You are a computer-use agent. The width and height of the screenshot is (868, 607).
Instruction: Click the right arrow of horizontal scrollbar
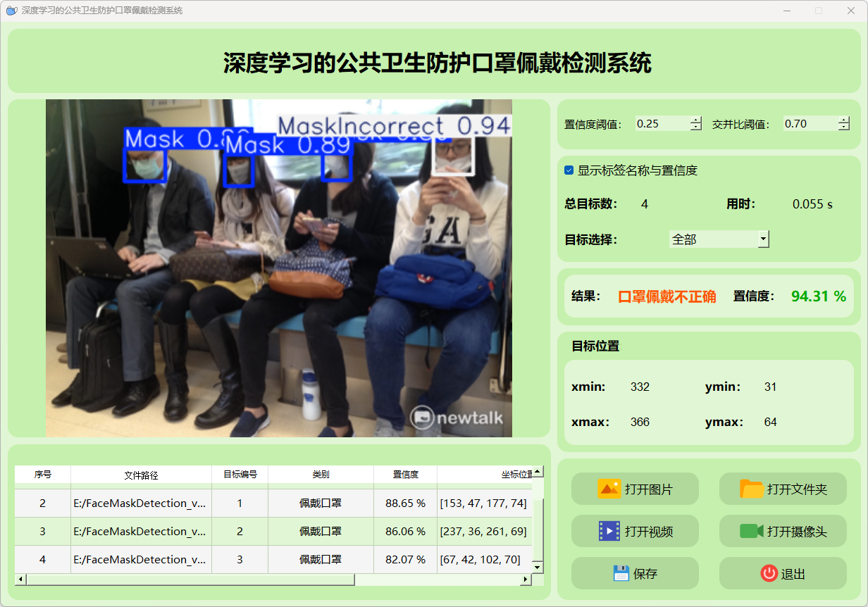pyautogui.click(x=525, y=580)
